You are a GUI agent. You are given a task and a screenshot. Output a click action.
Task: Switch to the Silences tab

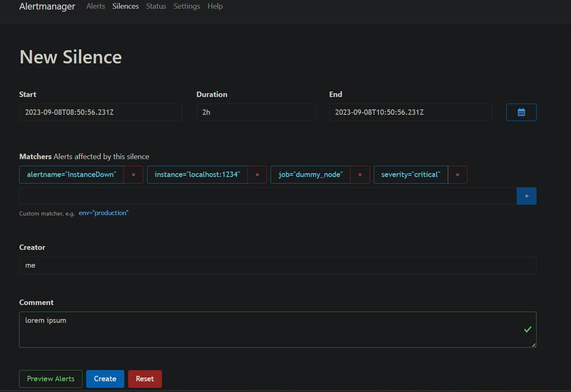coord(126,6)
